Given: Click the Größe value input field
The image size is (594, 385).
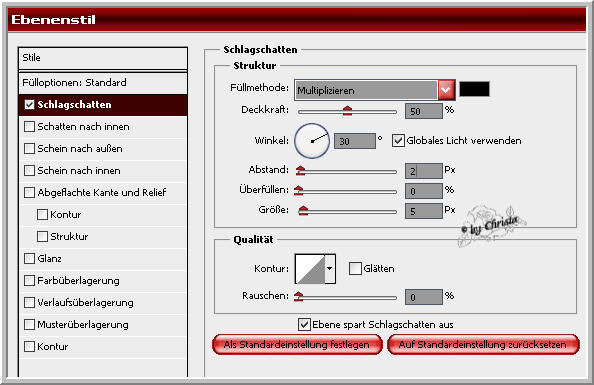Looking at the screenshot, I should [x=424, y=211].
